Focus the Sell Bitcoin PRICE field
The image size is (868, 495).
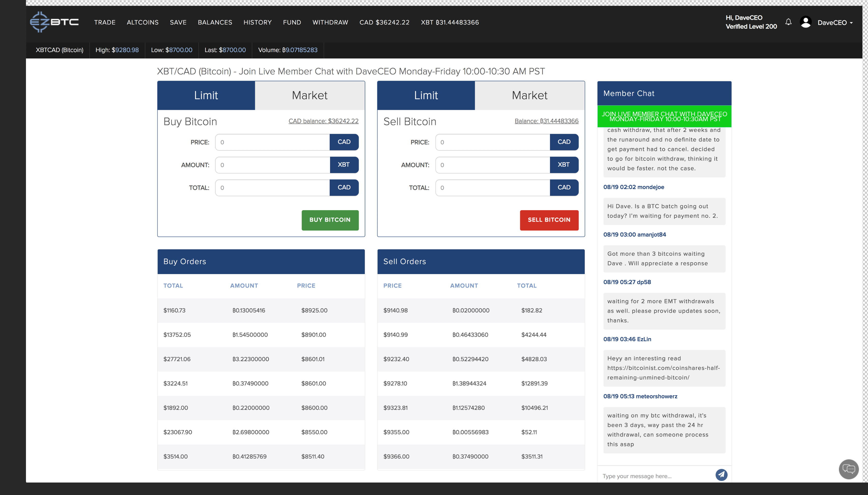(493, 142)
